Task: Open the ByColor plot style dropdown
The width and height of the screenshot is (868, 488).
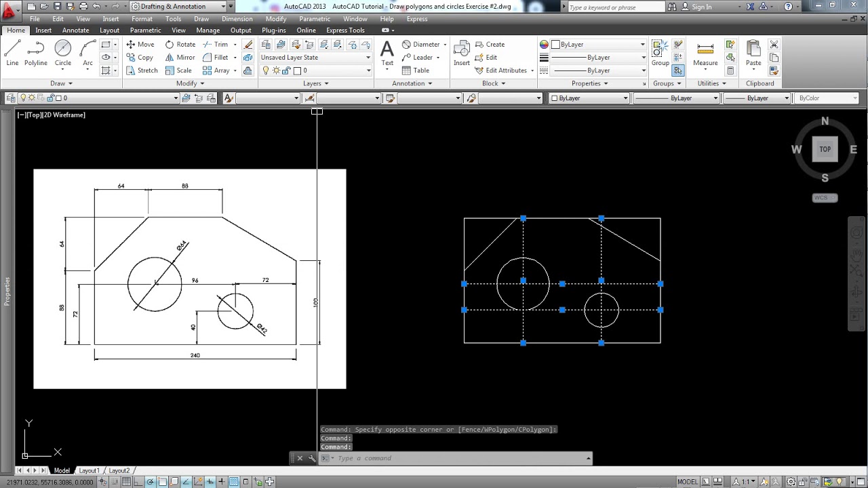Action: tap(827, 98)
